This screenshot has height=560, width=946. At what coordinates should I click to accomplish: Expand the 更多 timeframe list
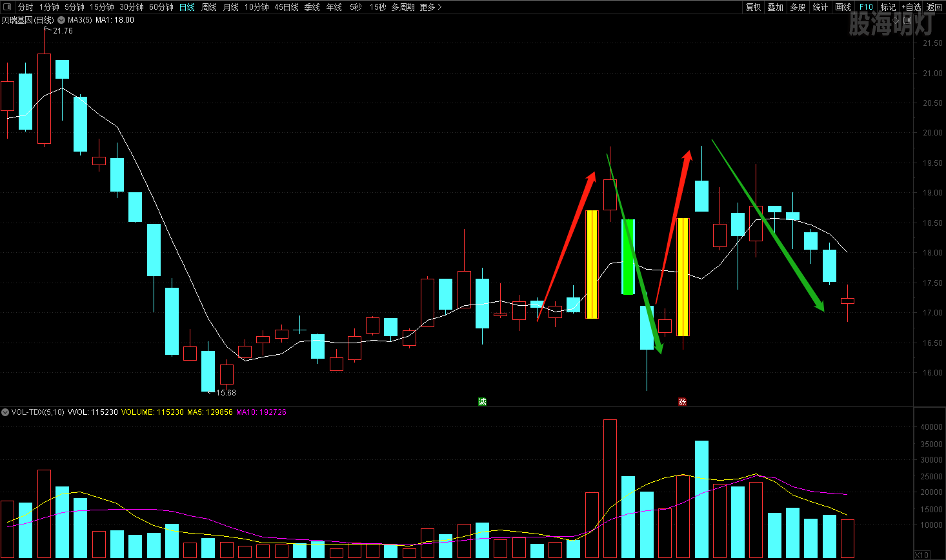[x=430, y=7]
